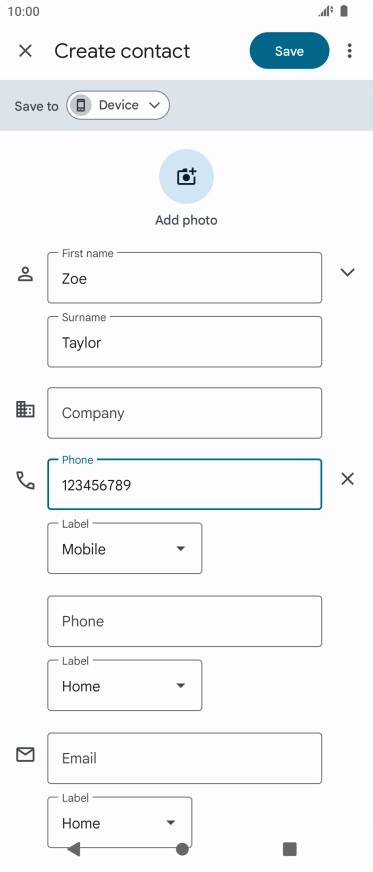The height and width of the screenshot is (872, 373).
Task: Select the First name field containing Zoe
Action: tap(185, 278)
